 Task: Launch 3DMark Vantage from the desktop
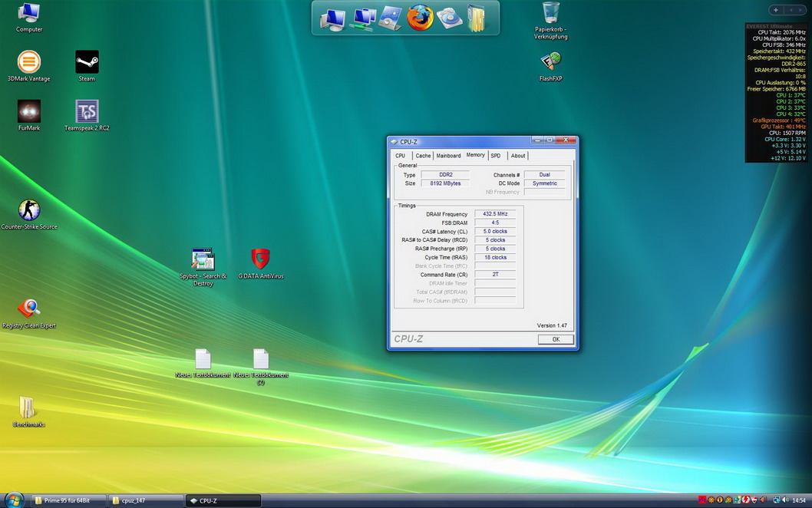(x=28, y=62)
